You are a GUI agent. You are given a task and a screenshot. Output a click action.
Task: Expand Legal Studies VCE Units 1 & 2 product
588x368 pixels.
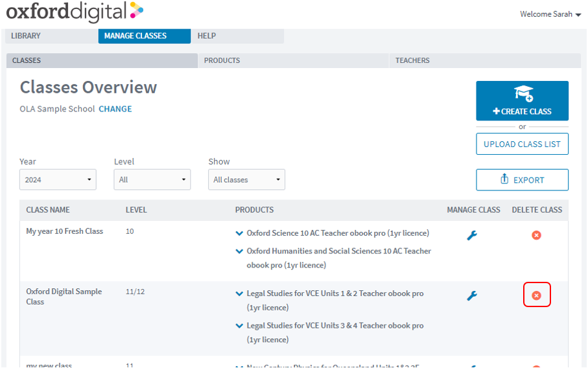coord(239,293)
